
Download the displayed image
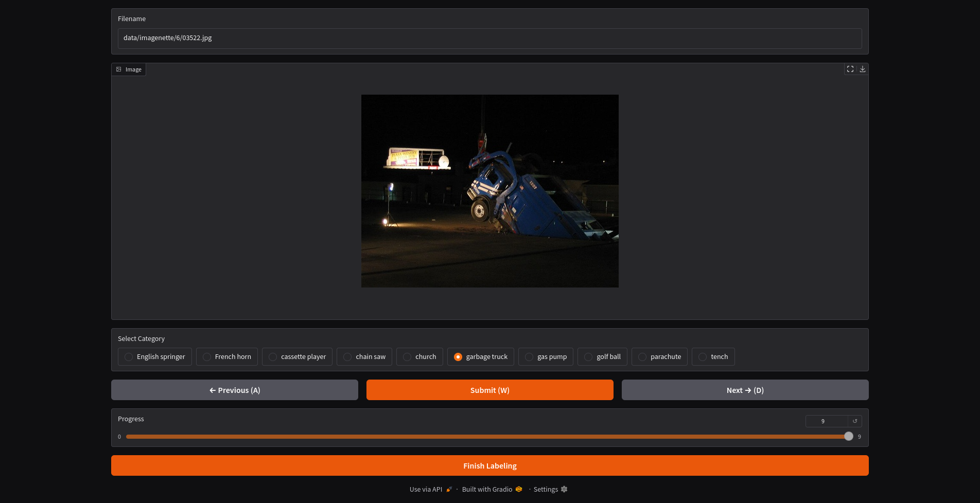[x=863, y=69]
